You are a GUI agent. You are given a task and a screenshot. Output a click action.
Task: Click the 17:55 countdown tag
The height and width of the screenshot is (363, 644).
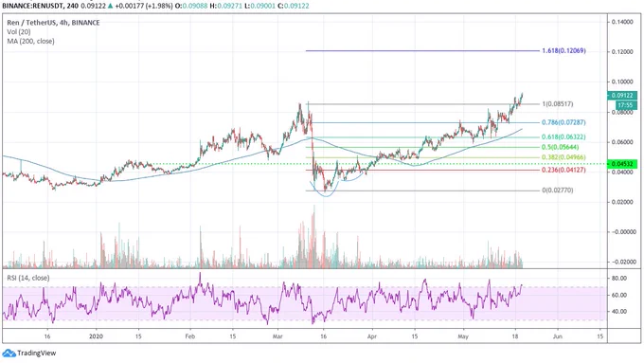pyautogui.click(x=626, y=105)
